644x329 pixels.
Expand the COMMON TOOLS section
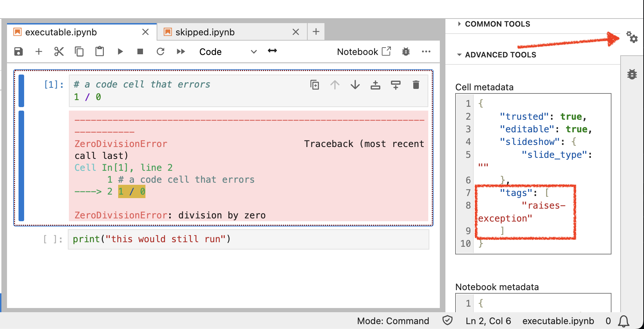pos(497,24)
